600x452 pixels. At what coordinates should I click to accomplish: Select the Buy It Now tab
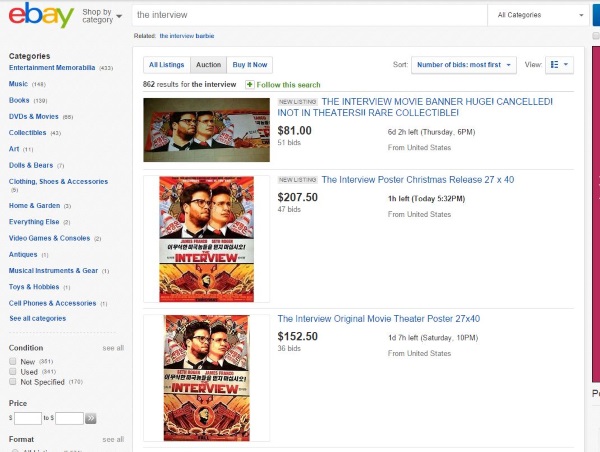(x=249, y=64)
